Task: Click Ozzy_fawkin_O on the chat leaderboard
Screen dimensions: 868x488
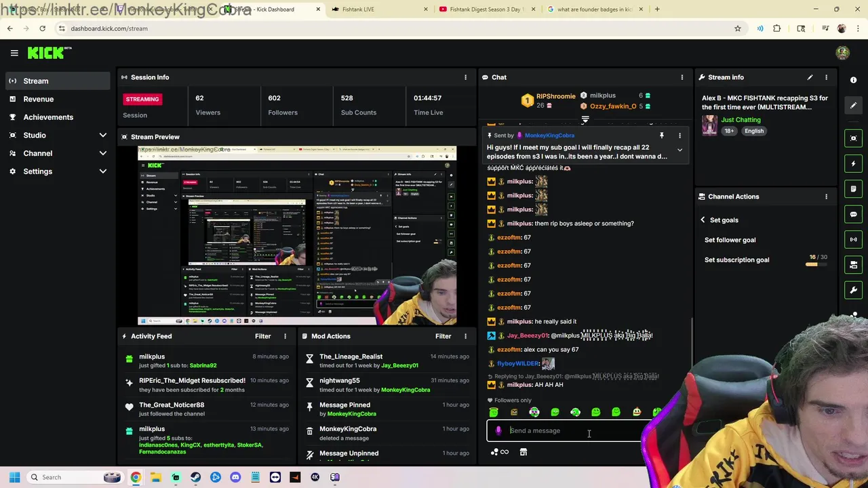Action: point(613,106)
